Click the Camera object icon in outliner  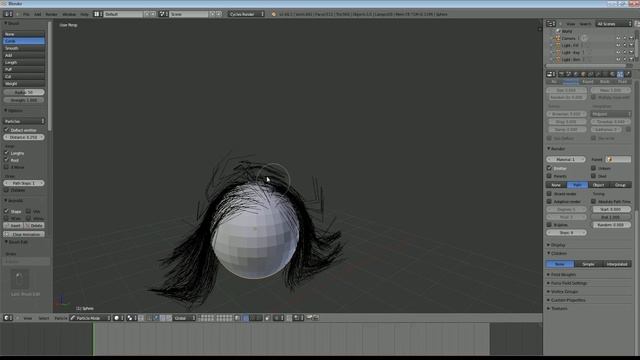click(x=558, y=38)
